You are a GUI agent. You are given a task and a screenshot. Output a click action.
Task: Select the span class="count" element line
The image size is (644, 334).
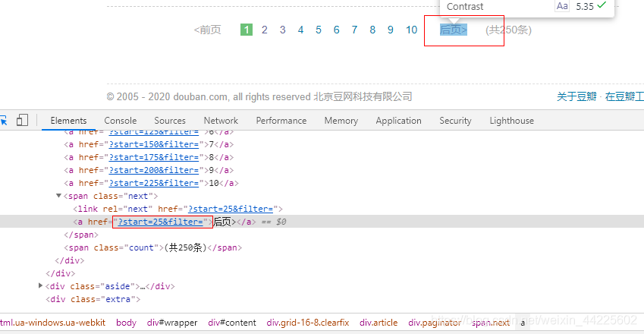coord(152,247)
